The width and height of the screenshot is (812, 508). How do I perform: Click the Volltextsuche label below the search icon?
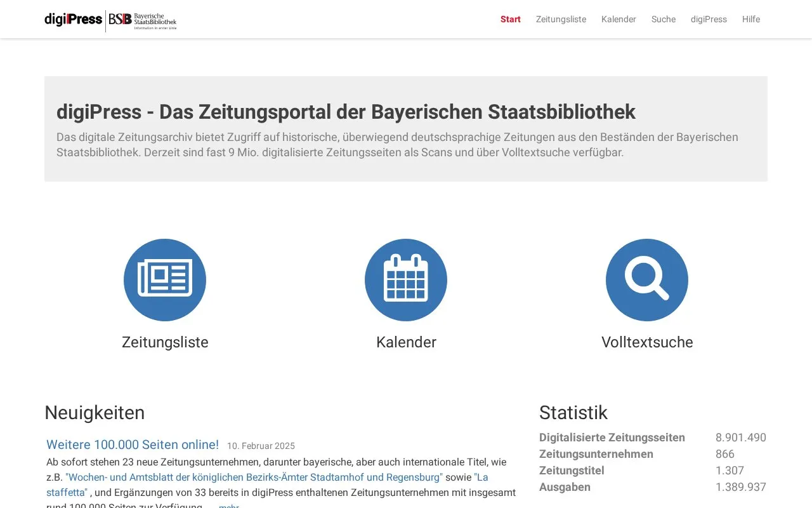[x=647, y=342]
